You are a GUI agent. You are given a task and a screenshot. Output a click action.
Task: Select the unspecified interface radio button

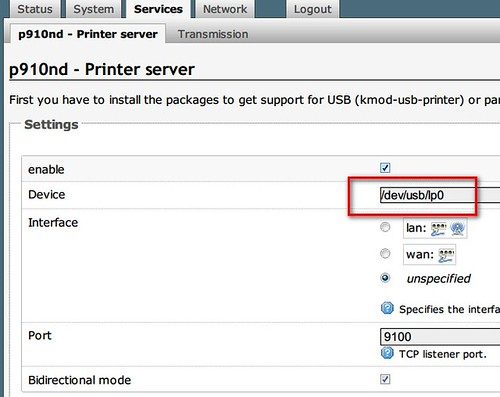point(385,278)
